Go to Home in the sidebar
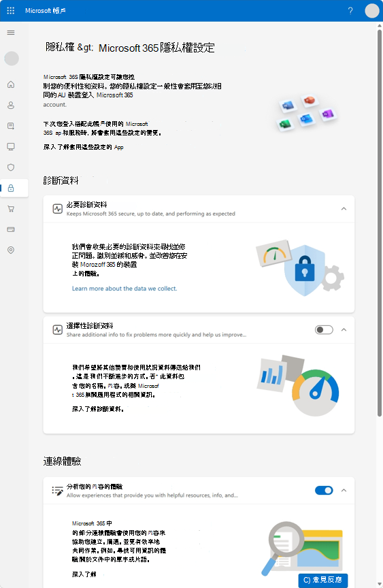 (x=11, y=84)
